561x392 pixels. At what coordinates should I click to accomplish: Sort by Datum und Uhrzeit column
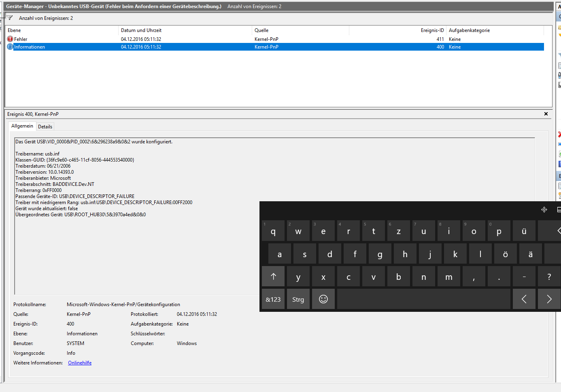click(x=185, y=30)
